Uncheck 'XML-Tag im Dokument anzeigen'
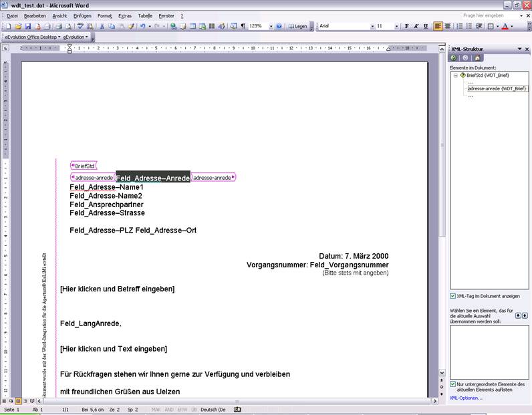532x415 pixels. [452, 296]
